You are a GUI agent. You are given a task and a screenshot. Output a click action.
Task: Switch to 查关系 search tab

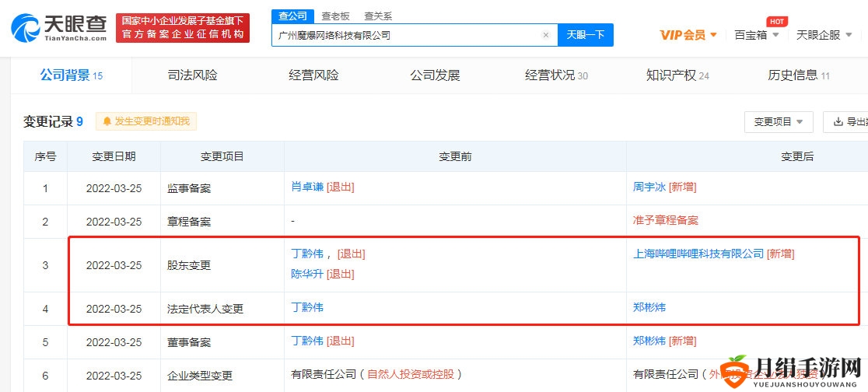coord(379,16)
